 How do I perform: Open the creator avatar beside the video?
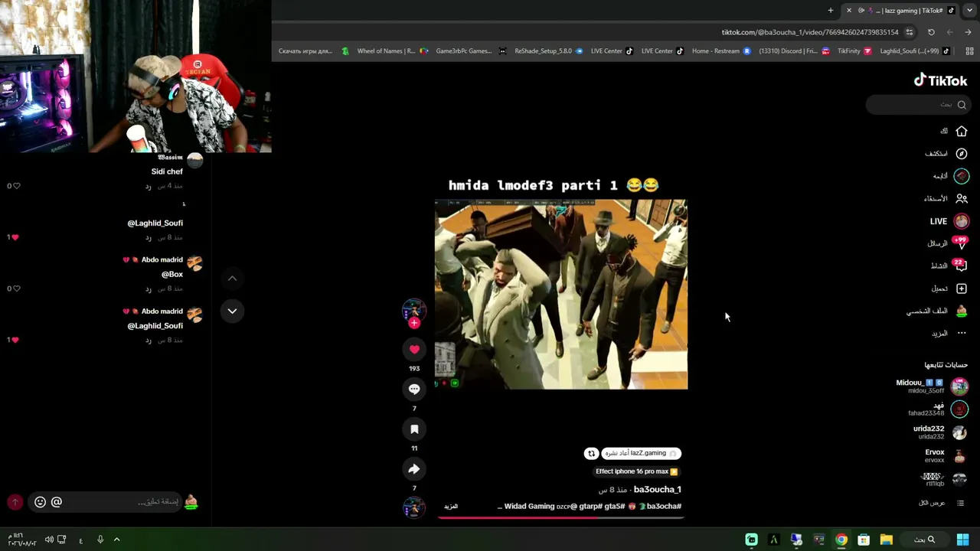coord(414,309)
